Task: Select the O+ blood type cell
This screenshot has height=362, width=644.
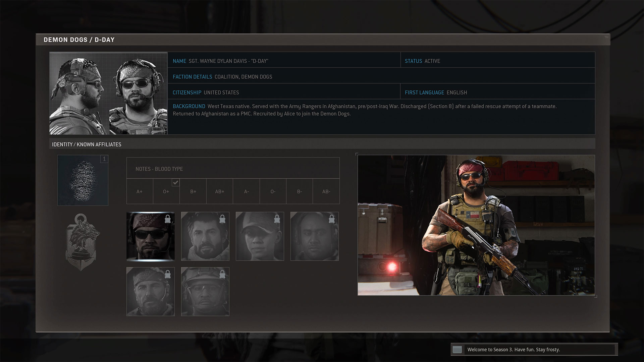Action: pyautogui.click(x=166, y=191)
